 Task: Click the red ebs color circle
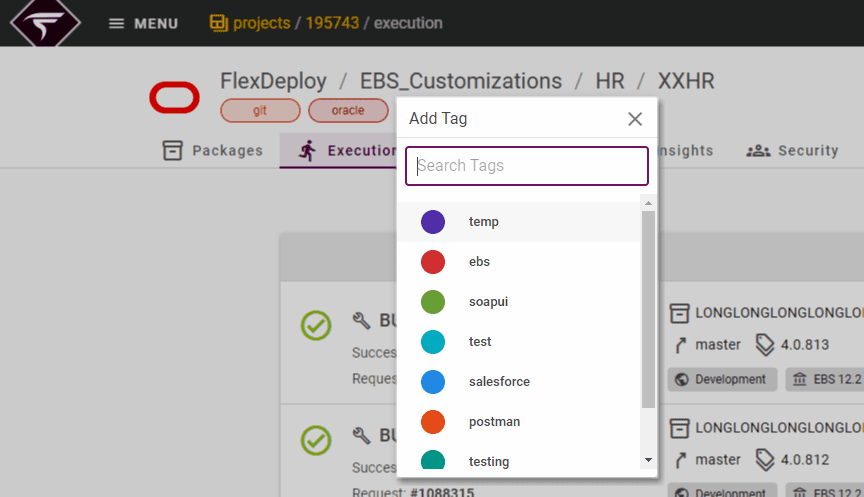pyautogui.click(x=433, y=262)
